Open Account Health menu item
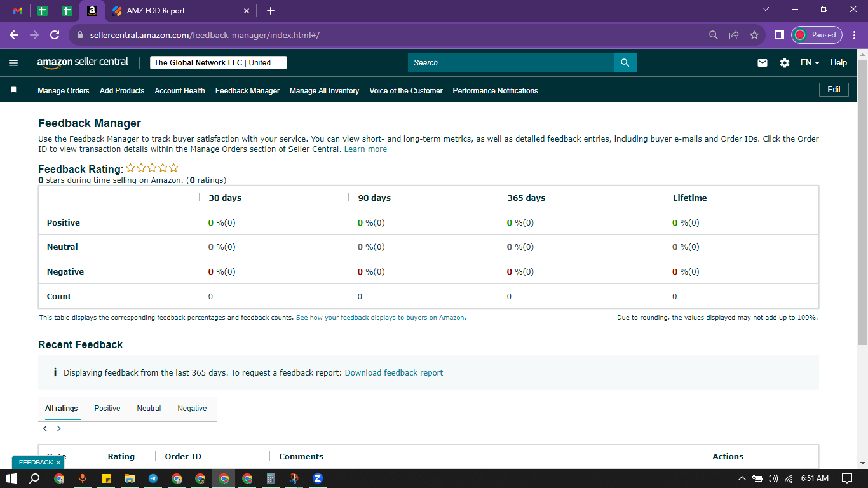This screenshot has width=868, height=488. (180, 91)
